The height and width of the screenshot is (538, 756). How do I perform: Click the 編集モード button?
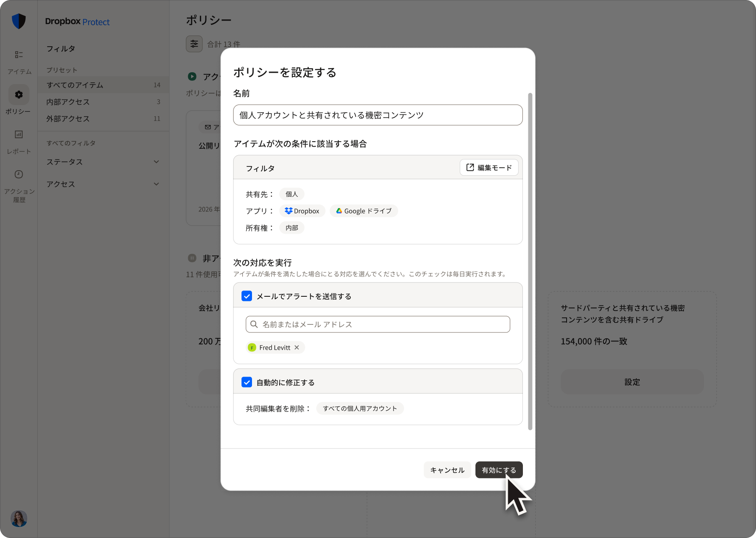tap(489, 167)
